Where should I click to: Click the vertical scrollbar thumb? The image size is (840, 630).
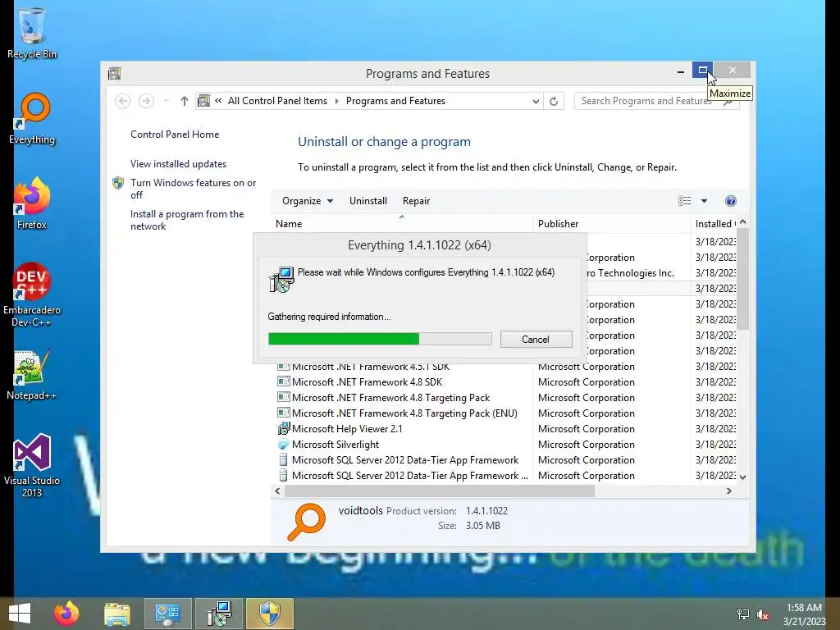coord(742,279)
